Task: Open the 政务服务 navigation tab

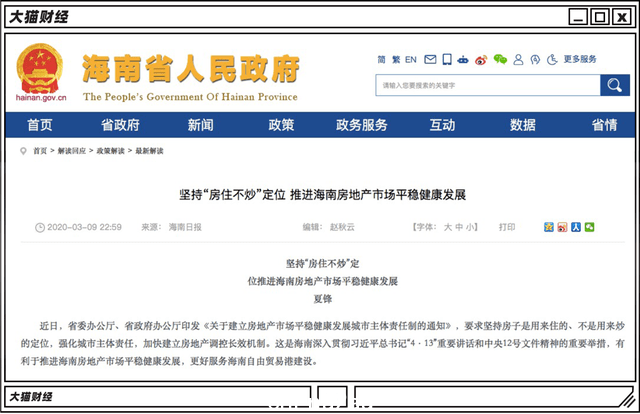Action: point(362,125)
